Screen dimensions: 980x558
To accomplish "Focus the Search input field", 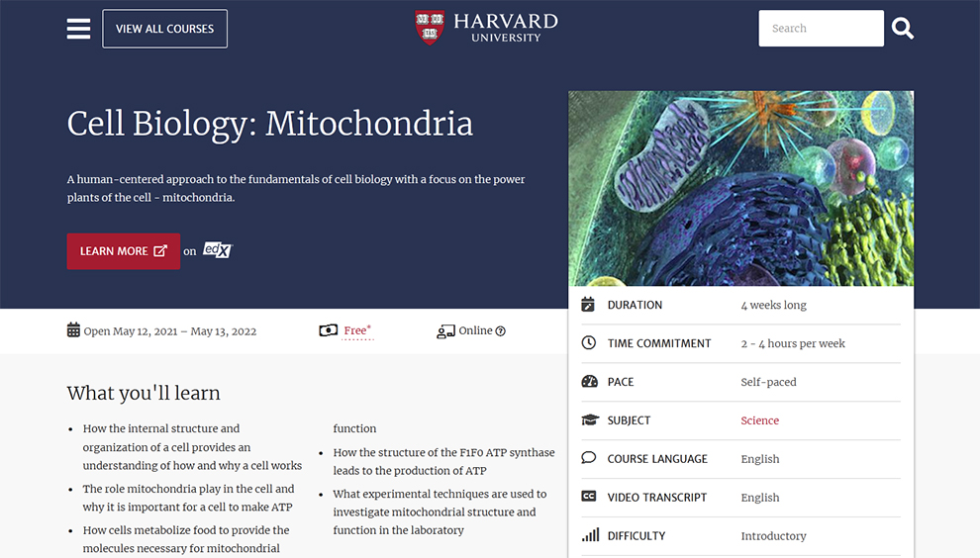I will [821, 28].
